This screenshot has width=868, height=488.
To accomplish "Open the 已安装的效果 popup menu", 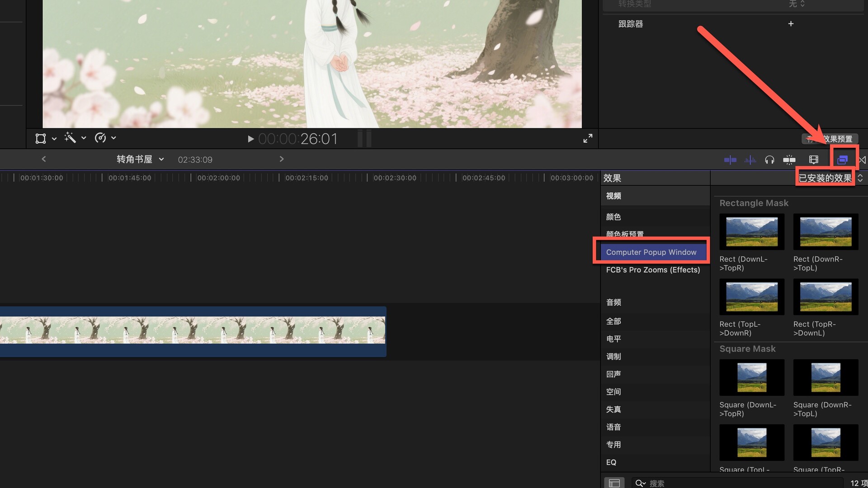I will [830, 178].
